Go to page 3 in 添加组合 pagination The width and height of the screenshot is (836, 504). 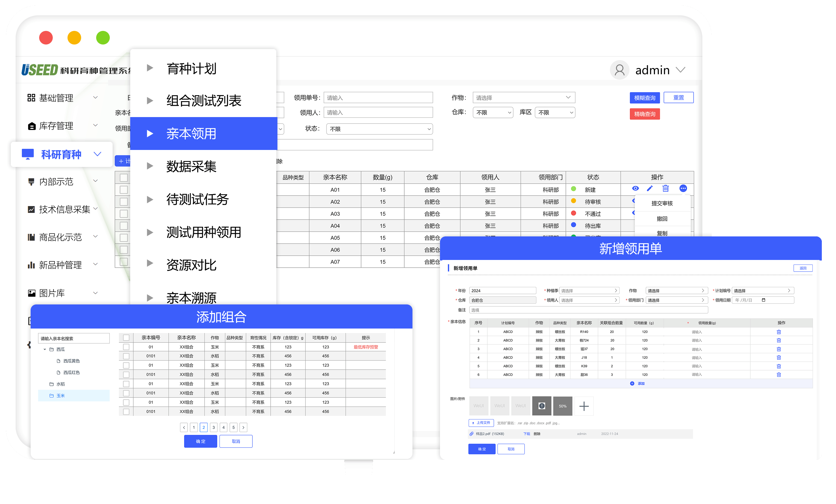[214, 427]
